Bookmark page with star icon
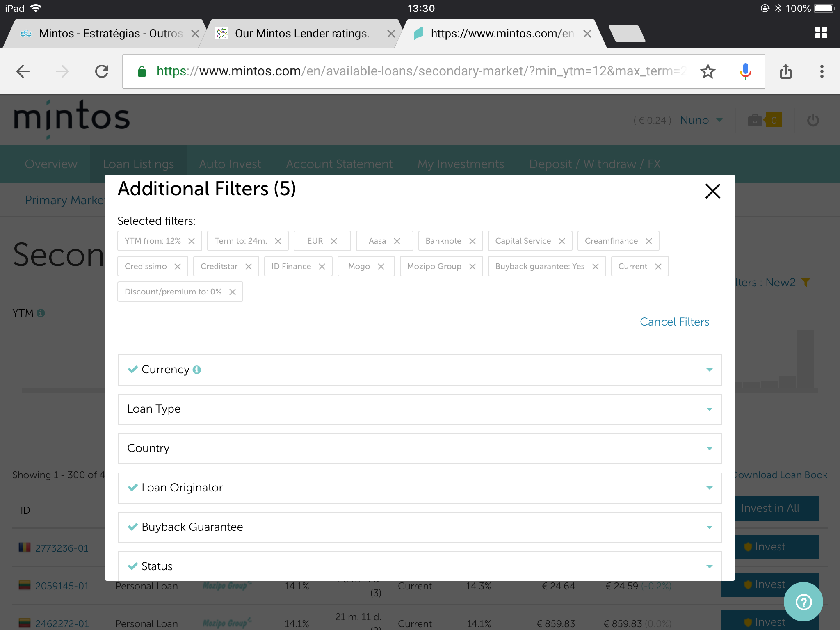Viewport: 840px width, 630px height. point(708,71)
